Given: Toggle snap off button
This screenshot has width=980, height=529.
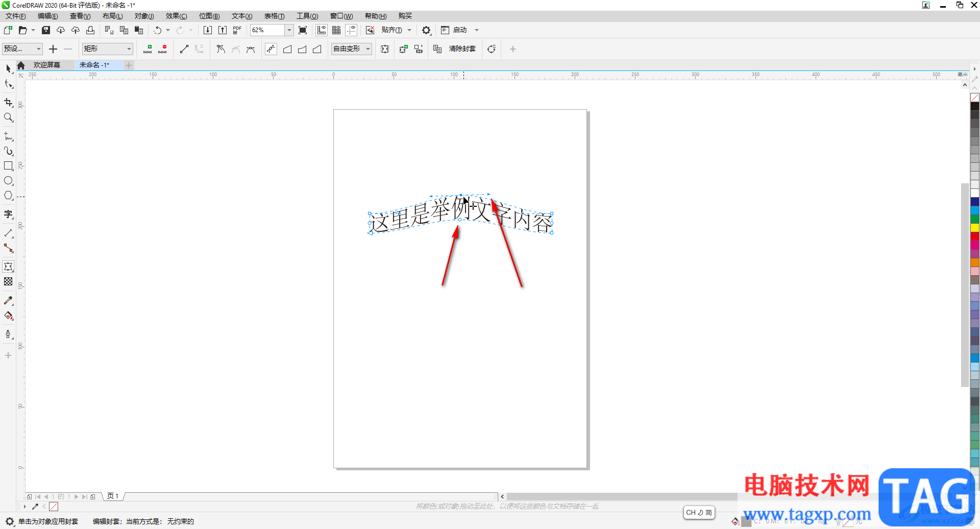Looking at the screenshot, I should pyautogui.click(x=370, y=30).
